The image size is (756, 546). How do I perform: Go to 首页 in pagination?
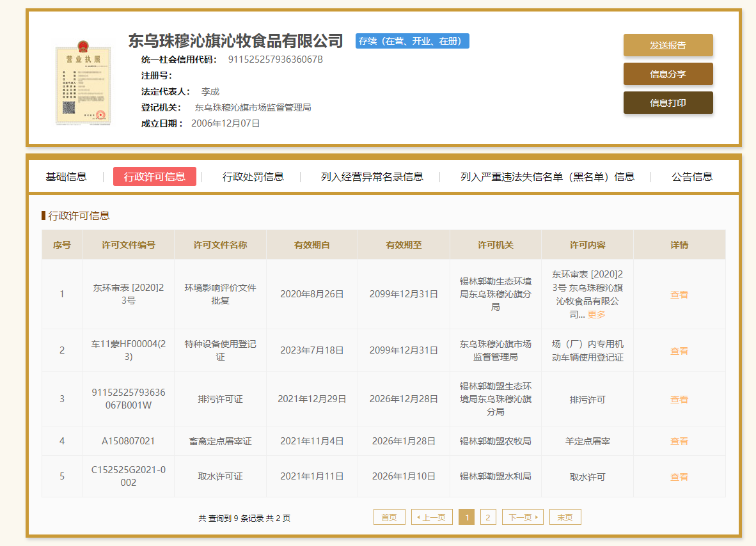389,517
